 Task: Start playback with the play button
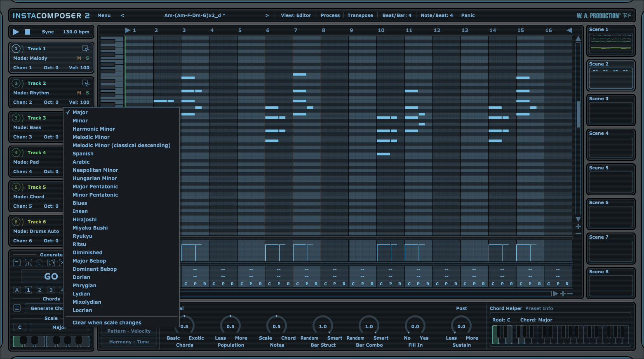pyautogui.click(x=16, y=32)
